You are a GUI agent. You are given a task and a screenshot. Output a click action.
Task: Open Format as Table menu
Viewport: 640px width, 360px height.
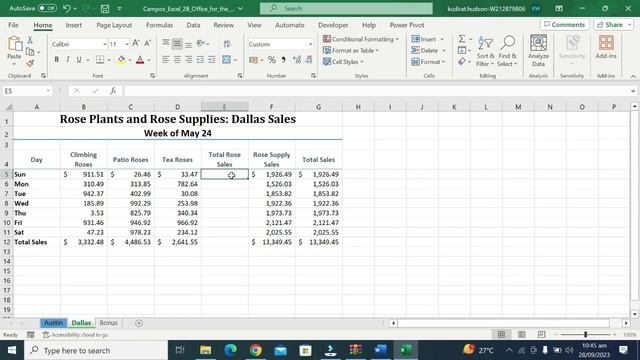pos(351,50)
